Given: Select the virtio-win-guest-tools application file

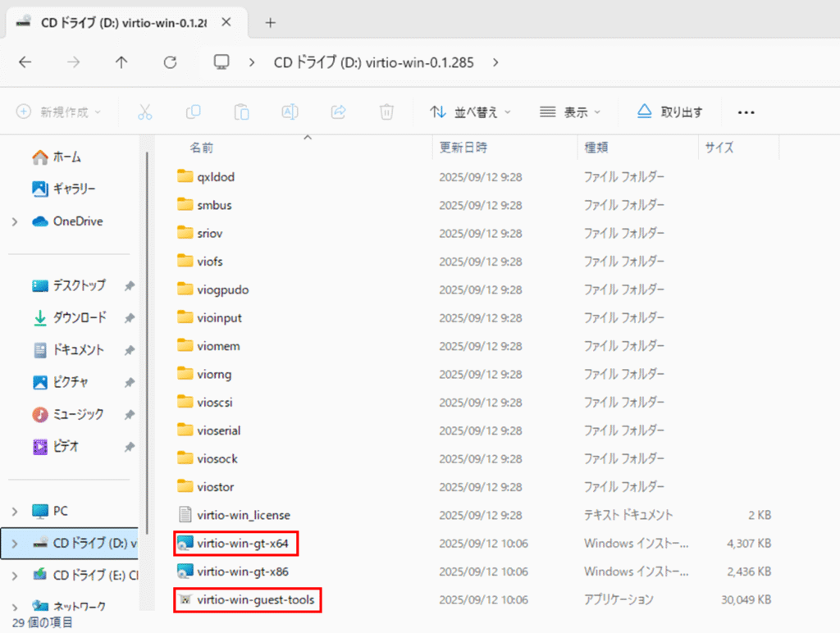Looking at the screenshot, I should pos(256,600).
